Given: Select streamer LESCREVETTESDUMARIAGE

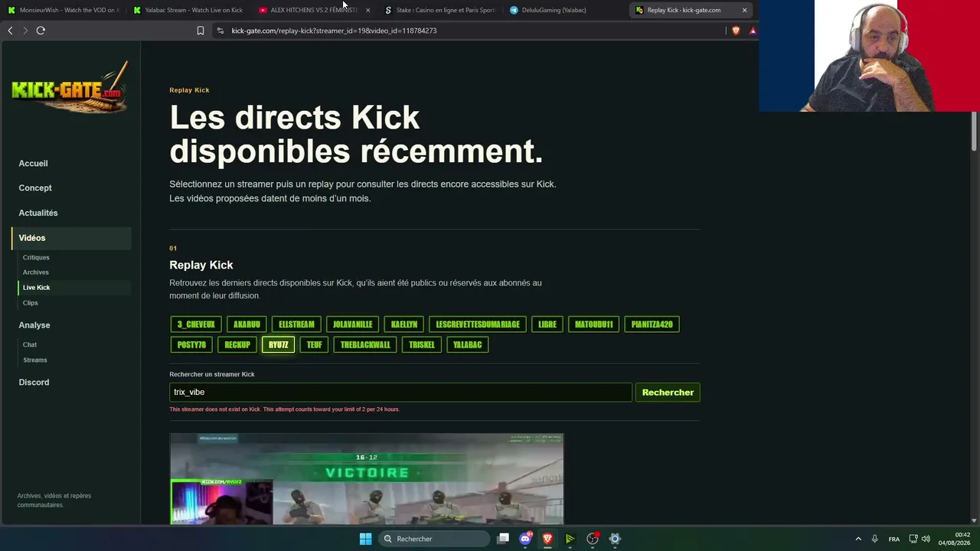Looking at the screenshot, I should [478, 324].
